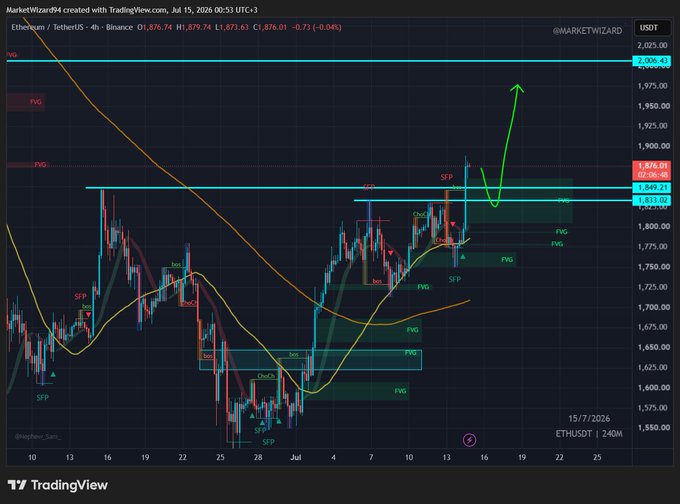Click the 1,550.00 price axis label
Screen dimensions: 680x504
pos(652,427)
